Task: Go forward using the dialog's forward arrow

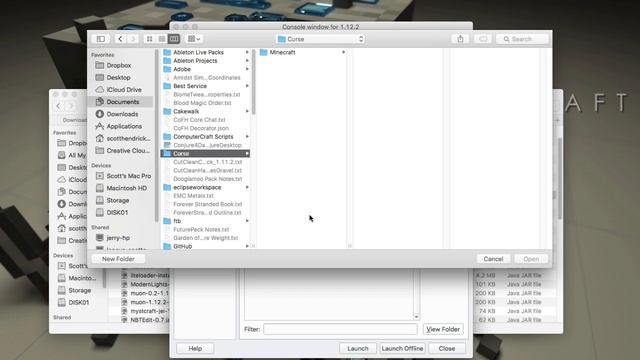Action: point(133,39)
